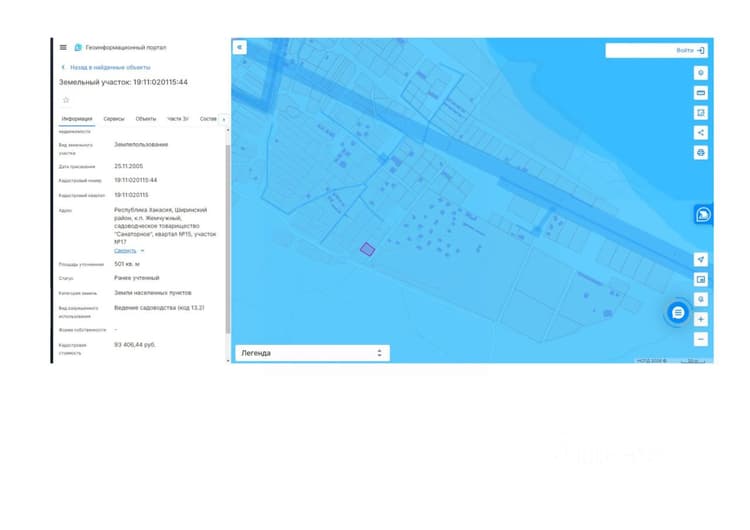
Task: Click the area value 501 кв. м
Action: 127,264
